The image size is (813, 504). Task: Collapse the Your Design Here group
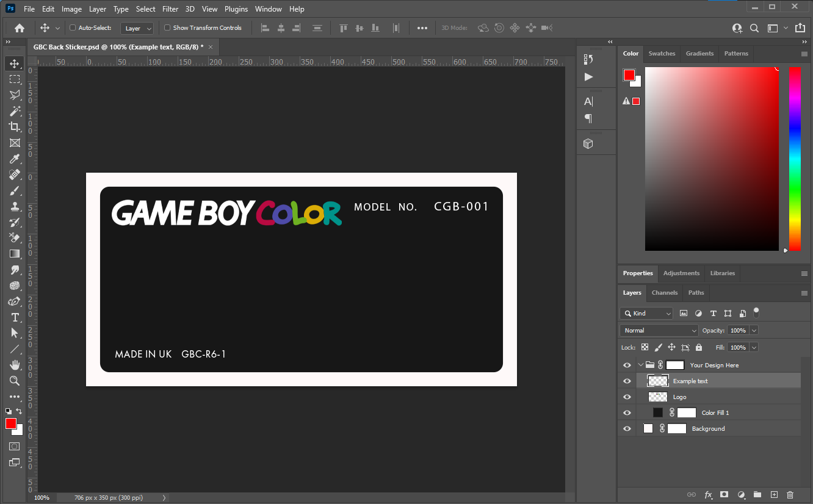click(x=641, y=364)
